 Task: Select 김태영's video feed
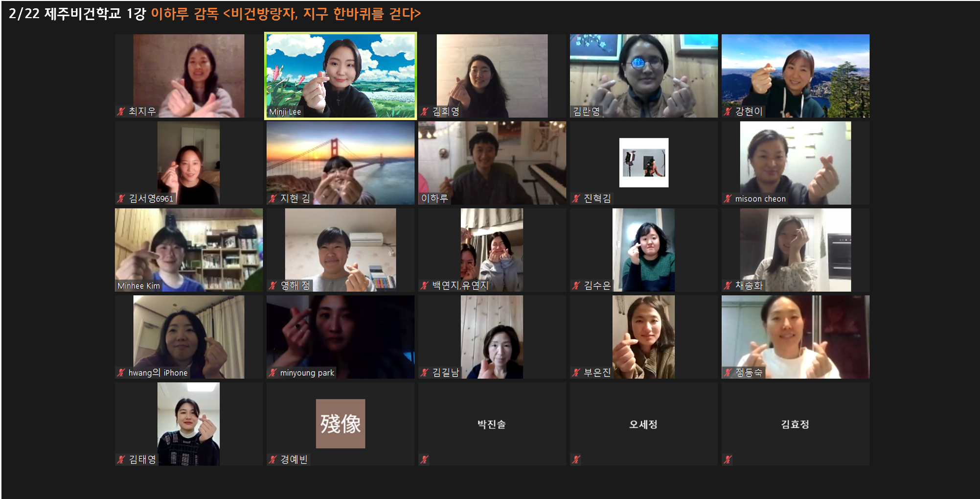pyautogui.click(x=188, y=424)
